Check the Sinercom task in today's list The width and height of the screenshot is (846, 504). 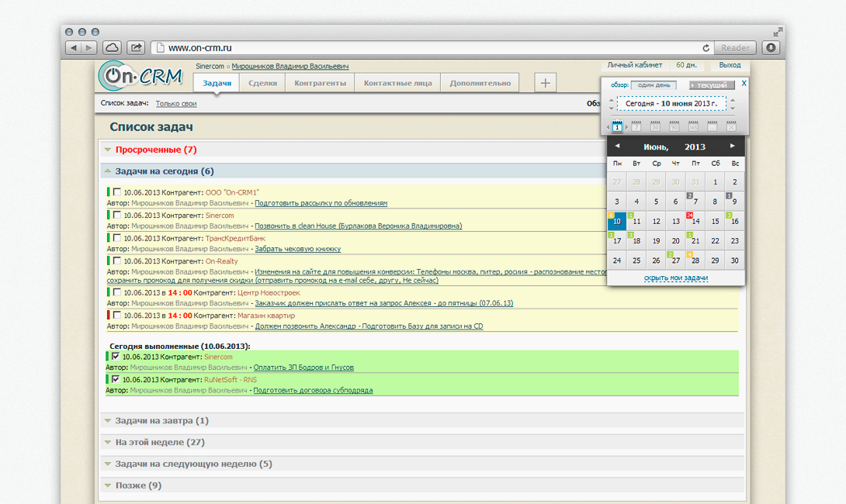click(117, 215)
